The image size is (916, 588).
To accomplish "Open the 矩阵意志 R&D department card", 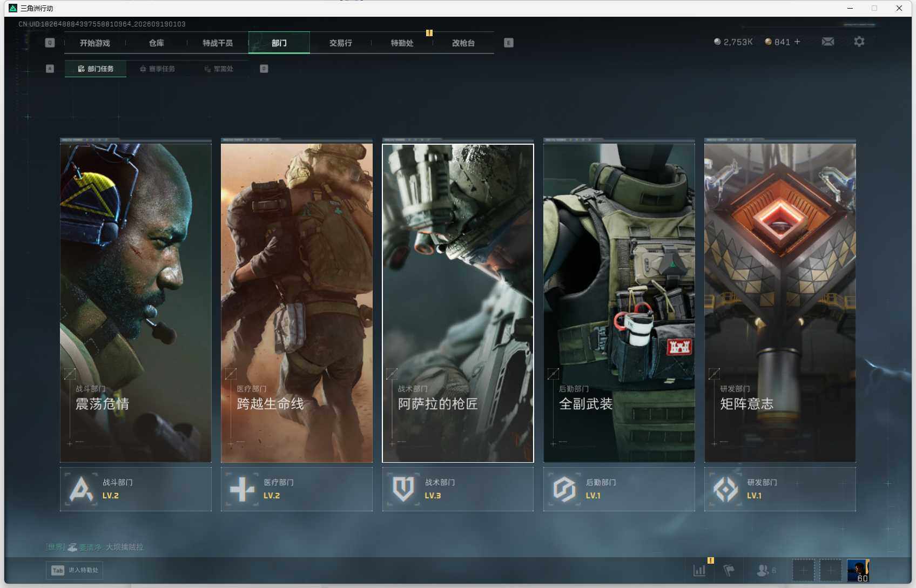I will pyautogui.click(x=780, y=302).
